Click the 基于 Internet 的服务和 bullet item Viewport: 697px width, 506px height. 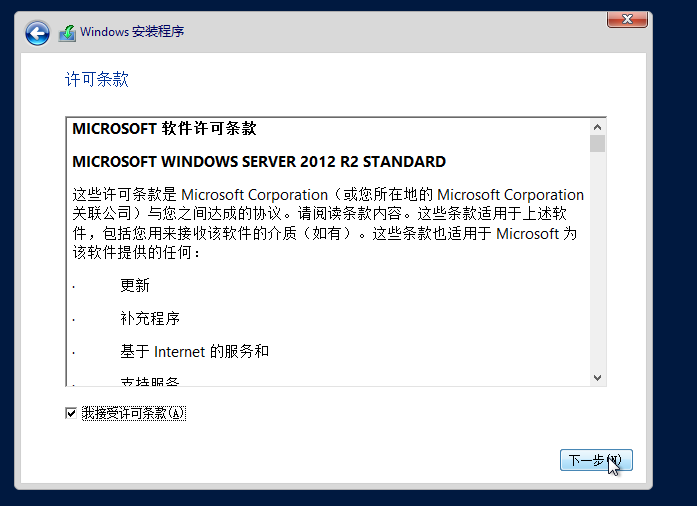point(194,351)
